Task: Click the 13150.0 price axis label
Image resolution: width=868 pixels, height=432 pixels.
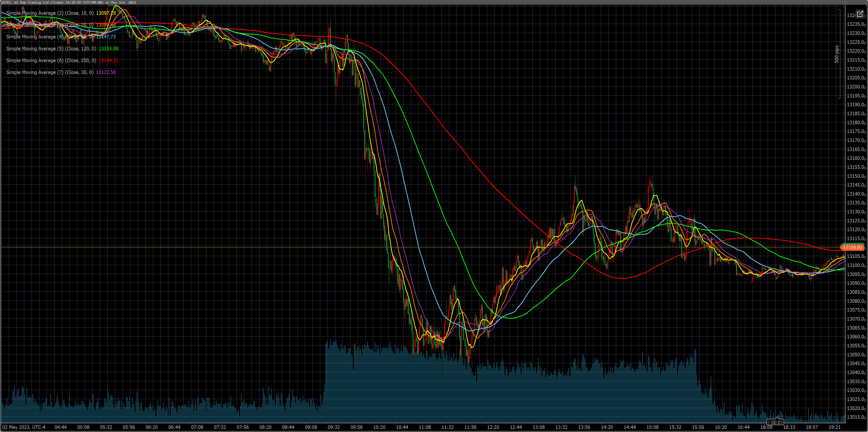Action: point(856,176)
